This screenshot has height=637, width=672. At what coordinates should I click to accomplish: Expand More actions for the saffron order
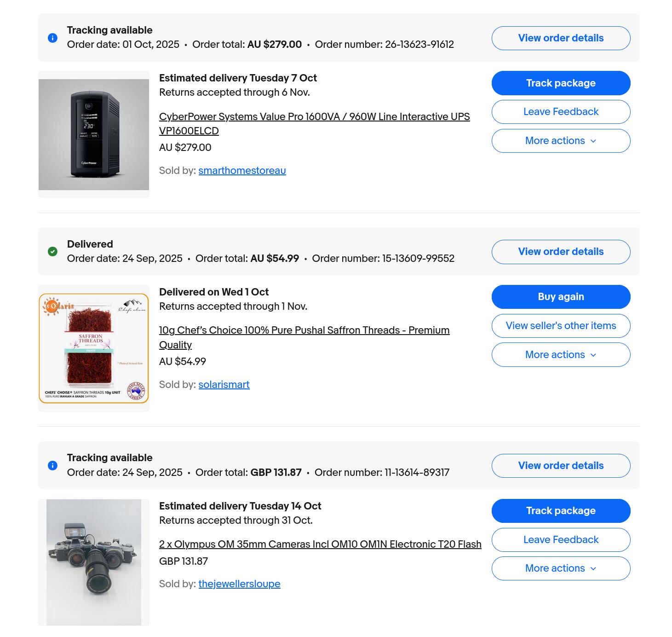[560, 354]
